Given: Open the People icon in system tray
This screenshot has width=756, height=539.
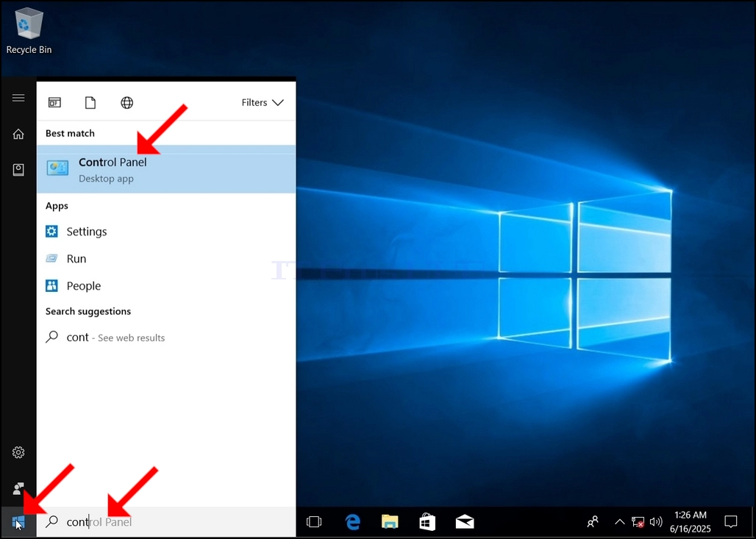Looking at the screenshot, I should click(x=593, y=521).
